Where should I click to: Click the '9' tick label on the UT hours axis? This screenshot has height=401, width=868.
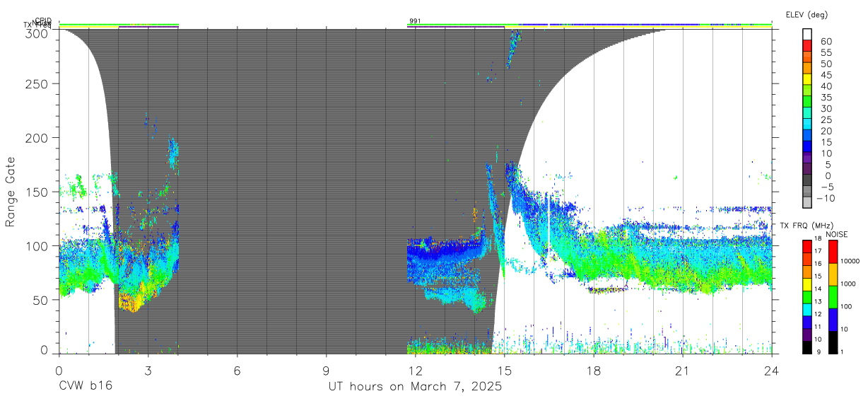click(x=326, y=370)
